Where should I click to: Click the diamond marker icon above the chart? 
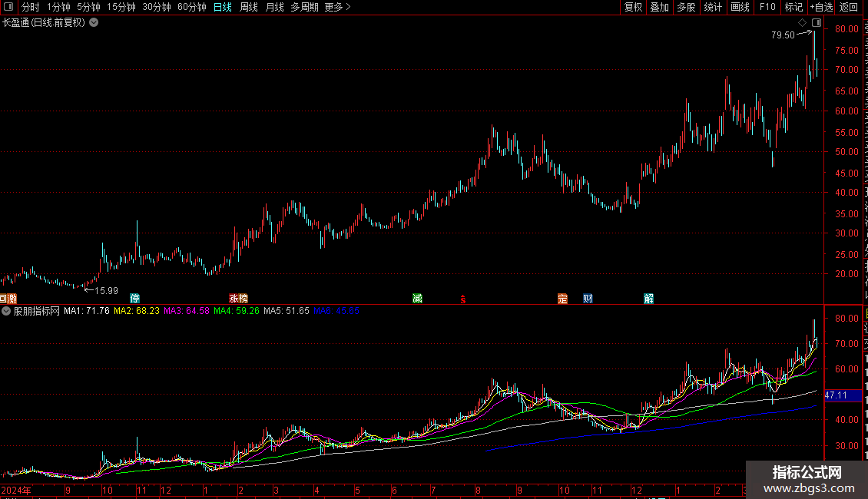(x=802, y=23)
